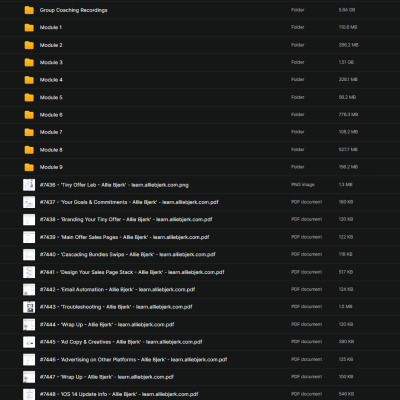
Task: Select the 'Module 1' folder name
Action: coord(51,27)
